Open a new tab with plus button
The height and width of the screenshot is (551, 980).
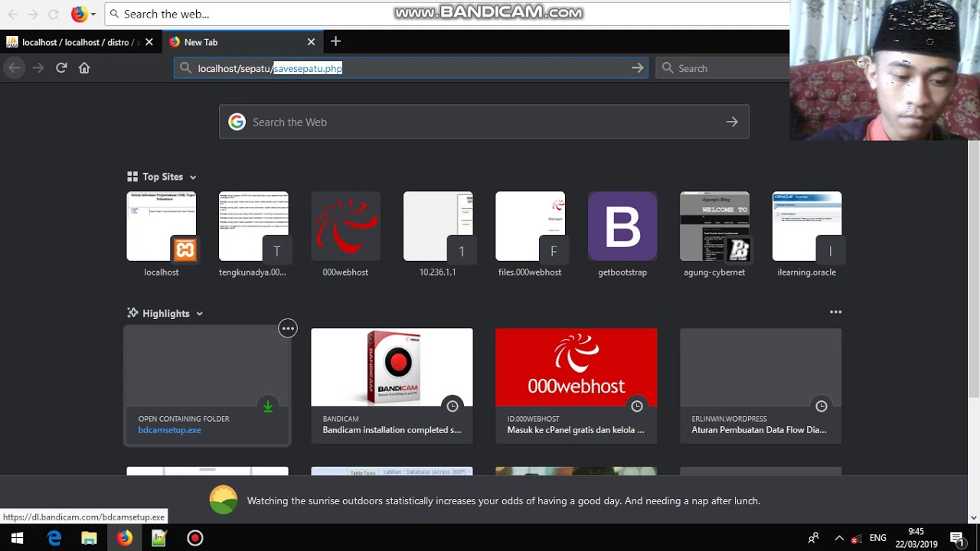(x=335, y=41)
